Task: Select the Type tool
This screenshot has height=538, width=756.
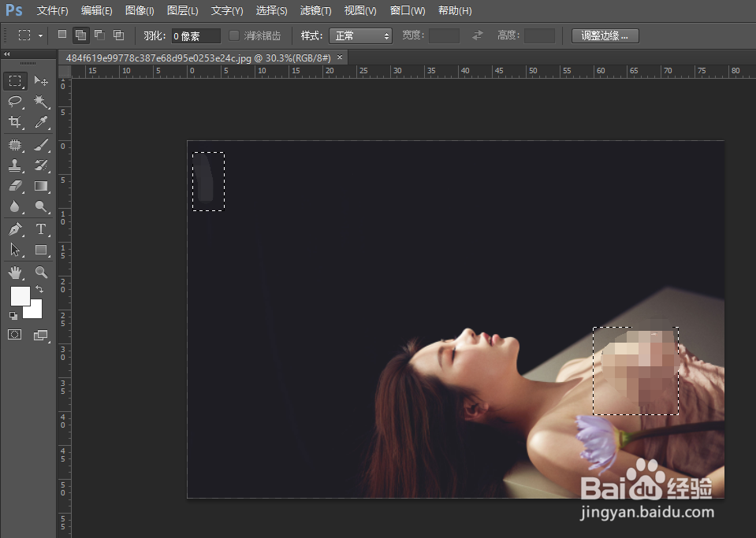Action: pos(41,228)
